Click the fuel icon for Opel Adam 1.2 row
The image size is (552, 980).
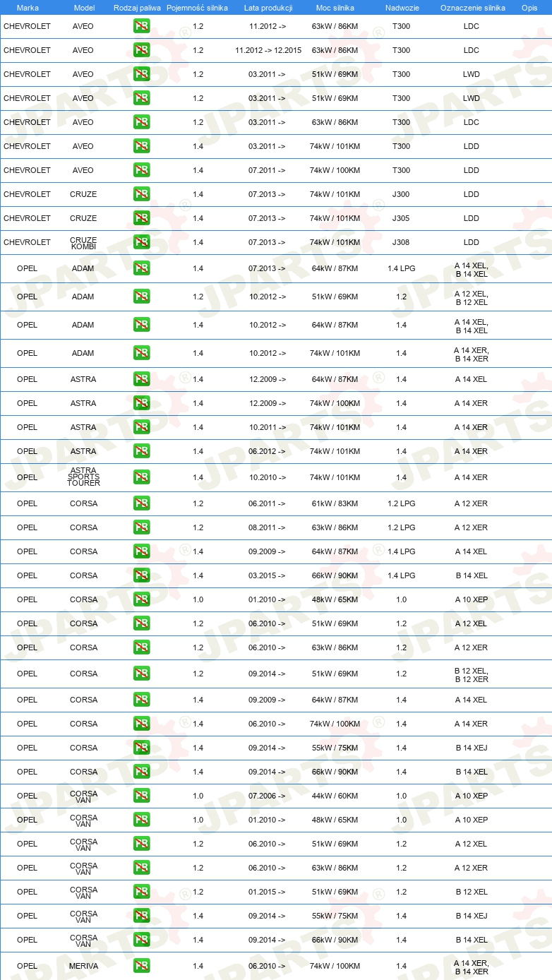coord(141,297)
